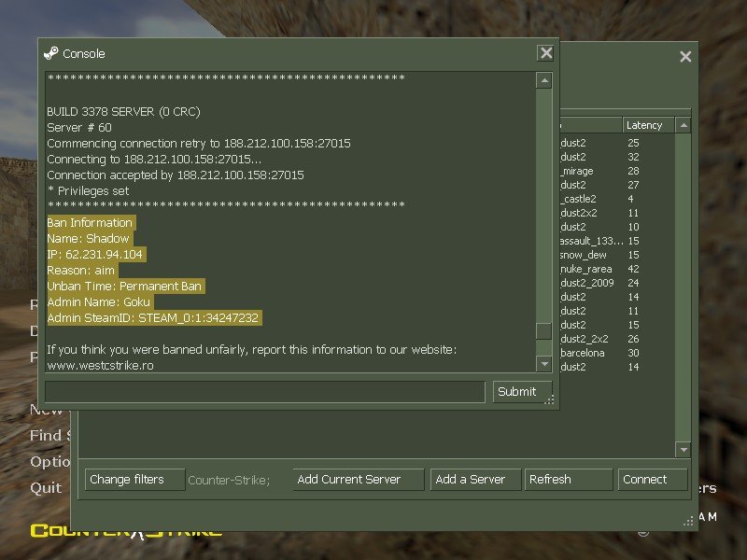Click Add a Server button
The height and width of the screenshot is (560, 747).
(475, 480)
